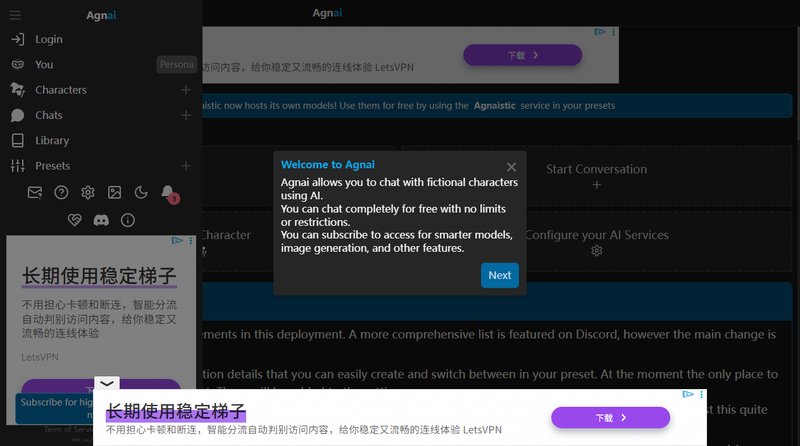Select Login in the sidebar
This screenshot has height=446, width=800.
pyautogui.click(x=48, y=39)
